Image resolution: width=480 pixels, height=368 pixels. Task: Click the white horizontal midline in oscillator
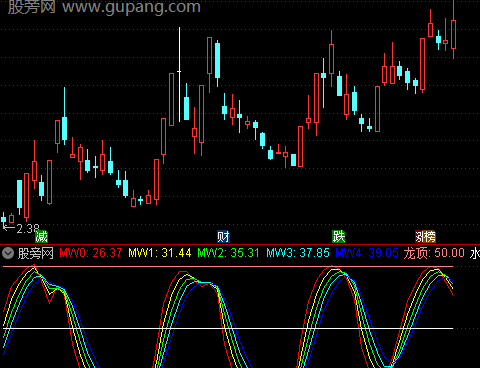click(x=228, y=328)
